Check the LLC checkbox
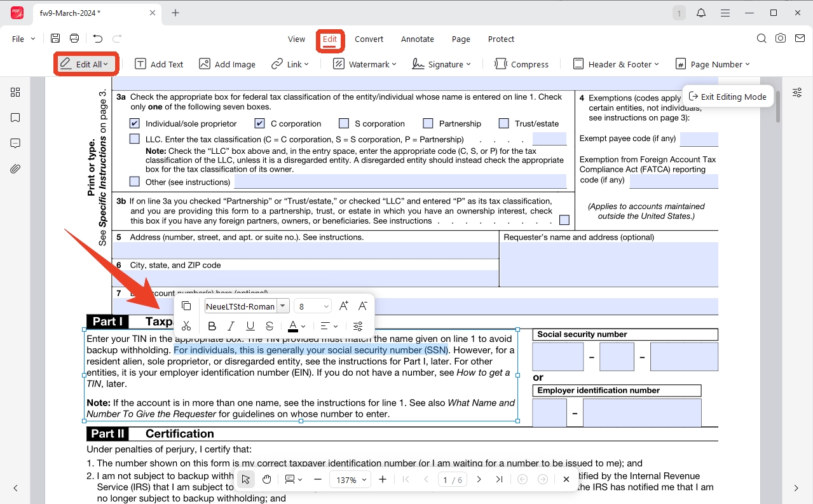Image resolution: width=813 pixels, height=504 pixels. tap(135, 139)
